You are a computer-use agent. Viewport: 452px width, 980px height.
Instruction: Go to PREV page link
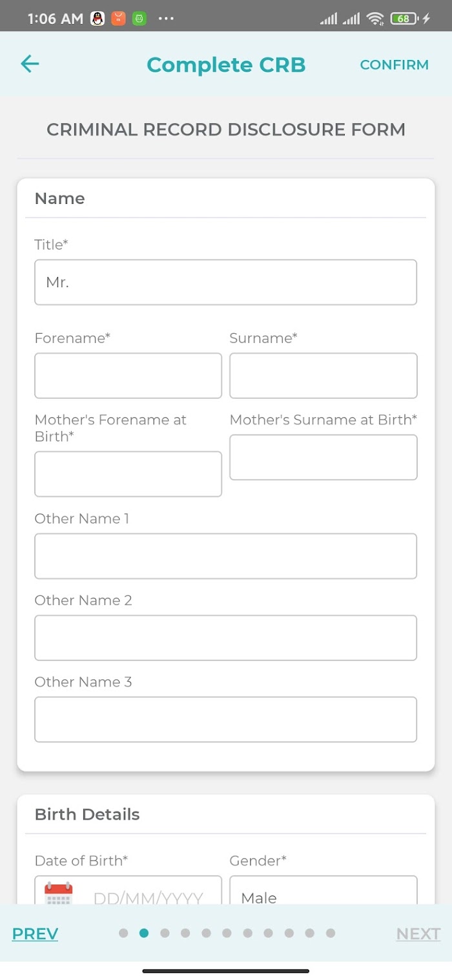[35, 934]
